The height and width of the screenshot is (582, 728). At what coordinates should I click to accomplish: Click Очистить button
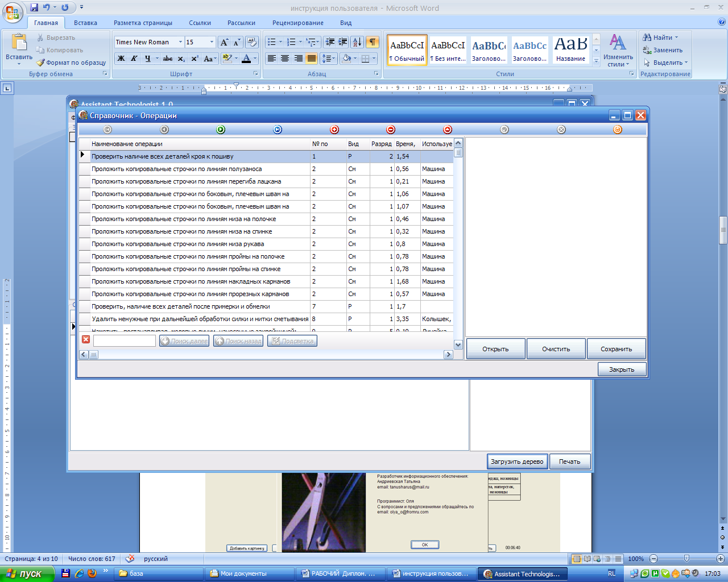(x=556, y=349)
